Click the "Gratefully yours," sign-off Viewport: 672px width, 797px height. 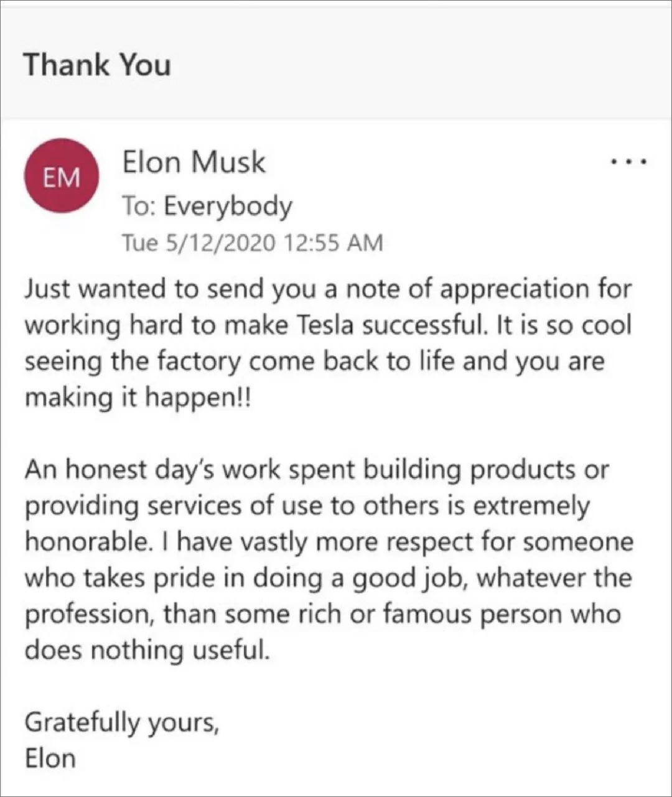(121, 722)
